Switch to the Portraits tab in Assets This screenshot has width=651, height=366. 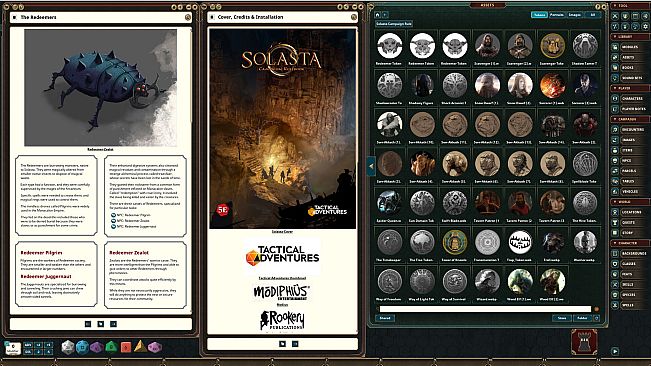point(557,15)
